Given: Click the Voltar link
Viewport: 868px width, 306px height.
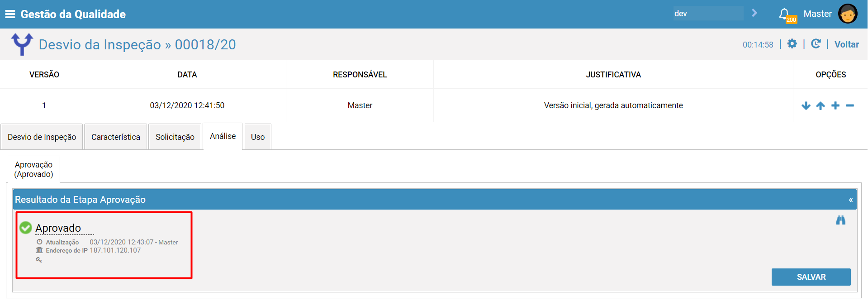Looking at the screenshot, I should [x=846, y=44].
